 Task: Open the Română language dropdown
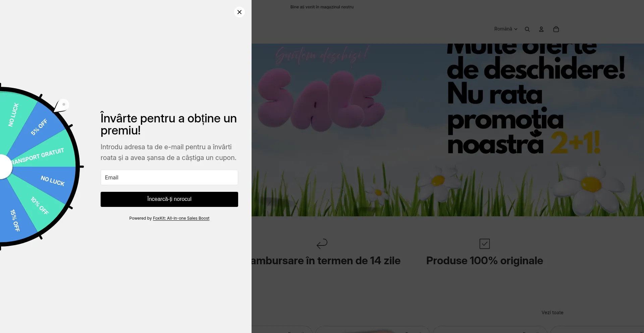[506, 29]
